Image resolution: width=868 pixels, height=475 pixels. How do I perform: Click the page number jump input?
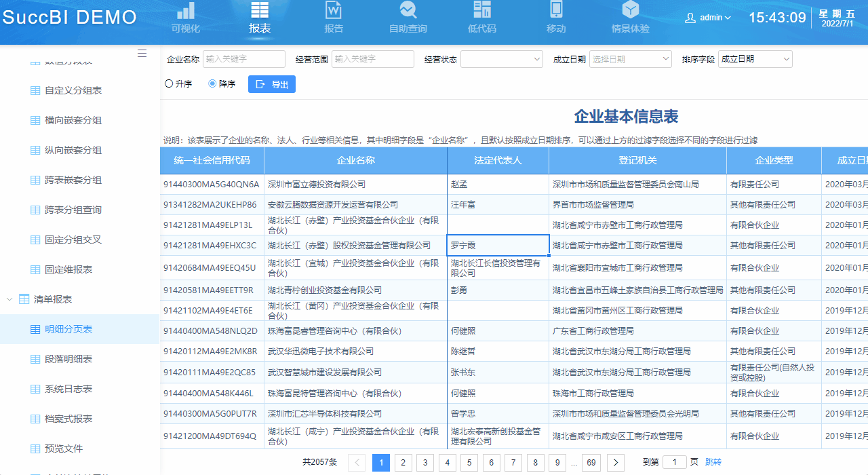click(x=675, y=462)
